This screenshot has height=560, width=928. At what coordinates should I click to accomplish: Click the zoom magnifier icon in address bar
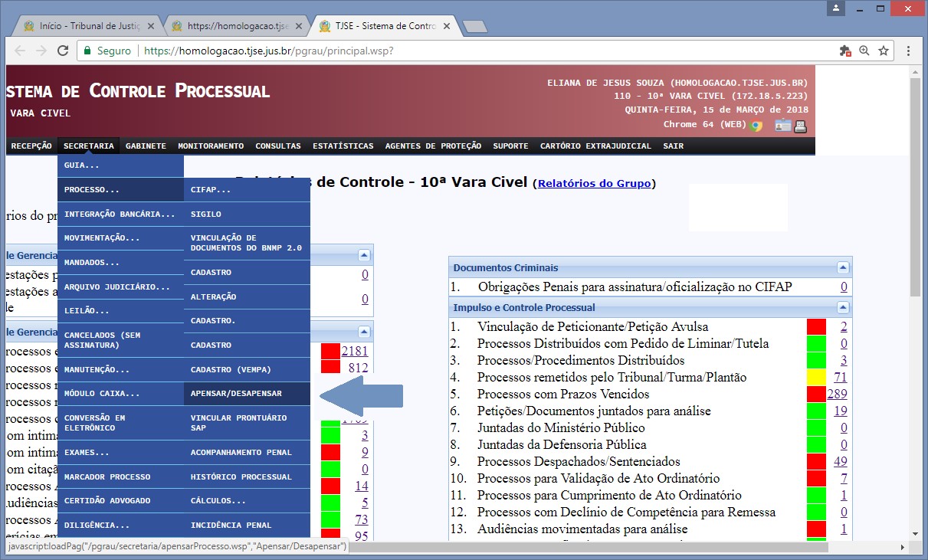[864, 51]
